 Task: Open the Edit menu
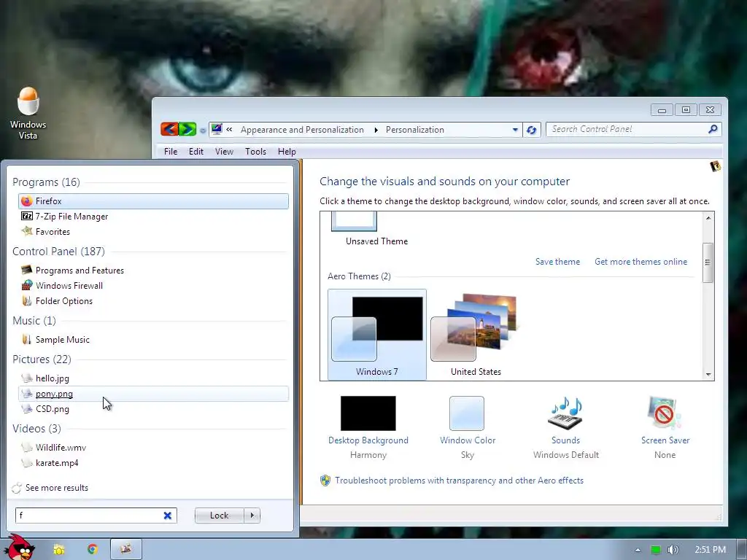pos(196,152)
